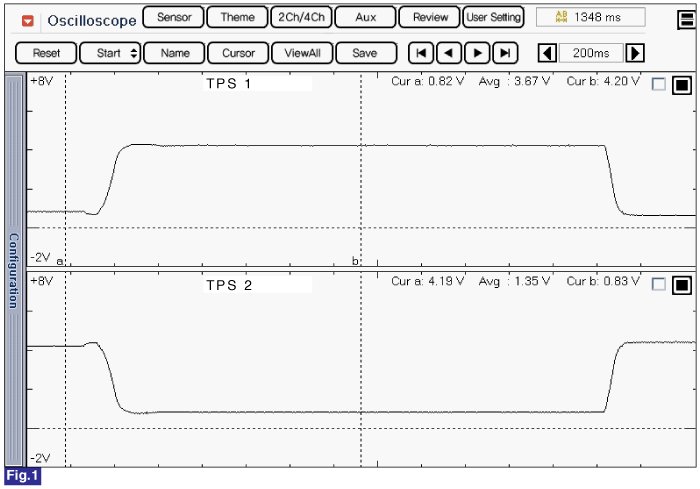Step forward one frame with right arrow
The height and width of the screenshot is (489, 700).
(479, 53)
